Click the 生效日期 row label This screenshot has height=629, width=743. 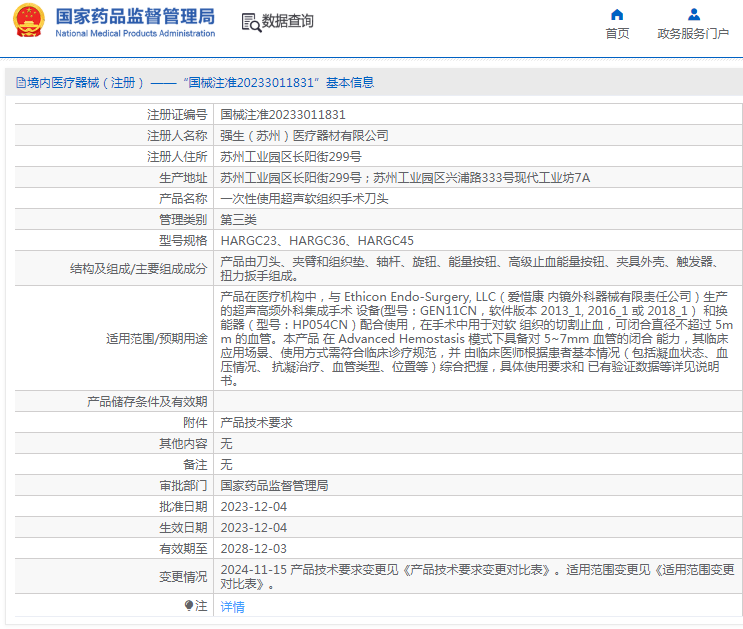coord(183,528)
